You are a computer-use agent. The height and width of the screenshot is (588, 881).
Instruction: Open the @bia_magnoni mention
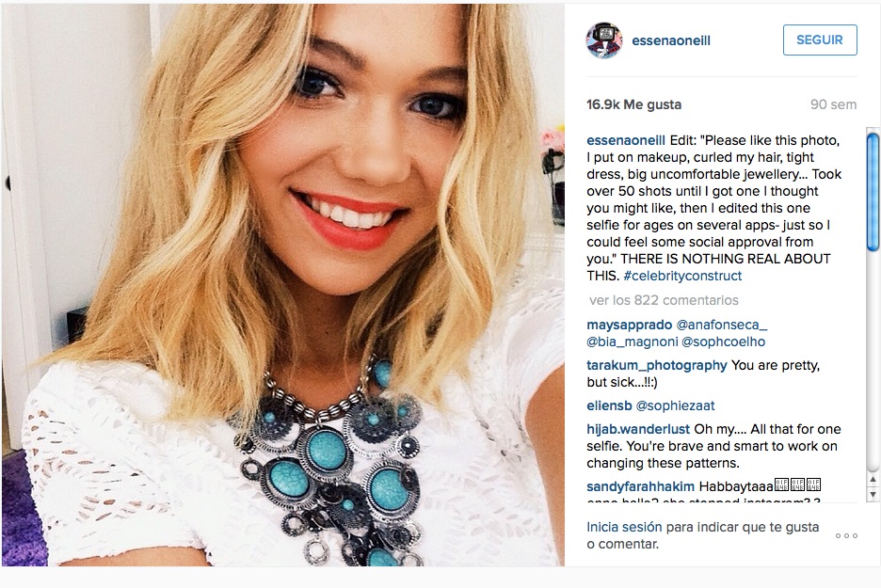click(x=633, y=342)
